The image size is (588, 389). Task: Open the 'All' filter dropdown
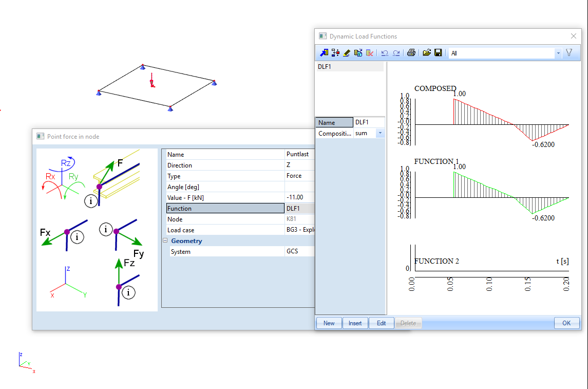coord(558,53)
